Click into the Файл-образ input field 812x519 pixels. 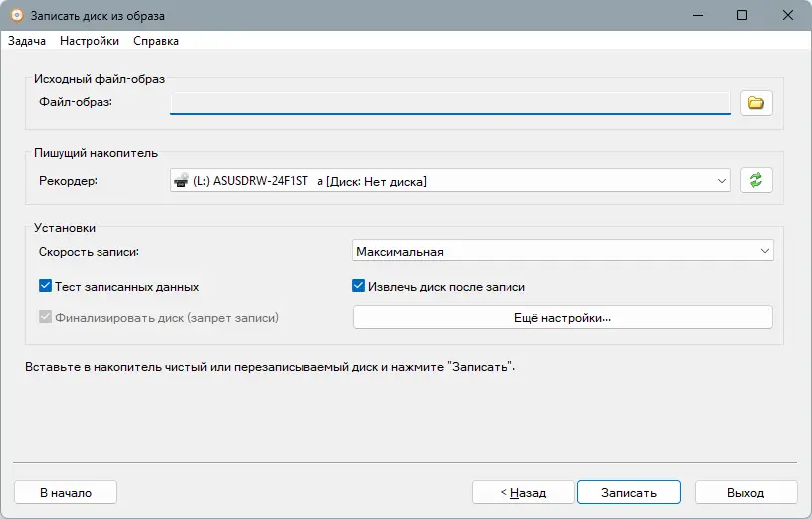pos(450,102)
